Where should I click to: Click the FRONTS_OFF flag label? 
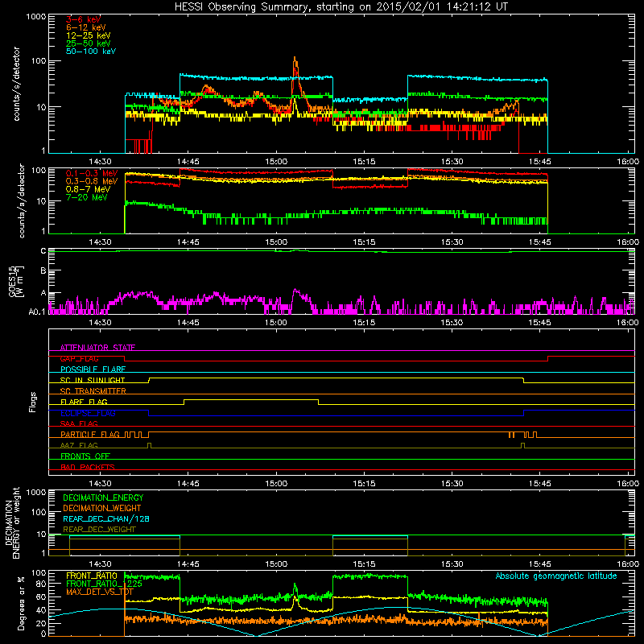(85, 456)
